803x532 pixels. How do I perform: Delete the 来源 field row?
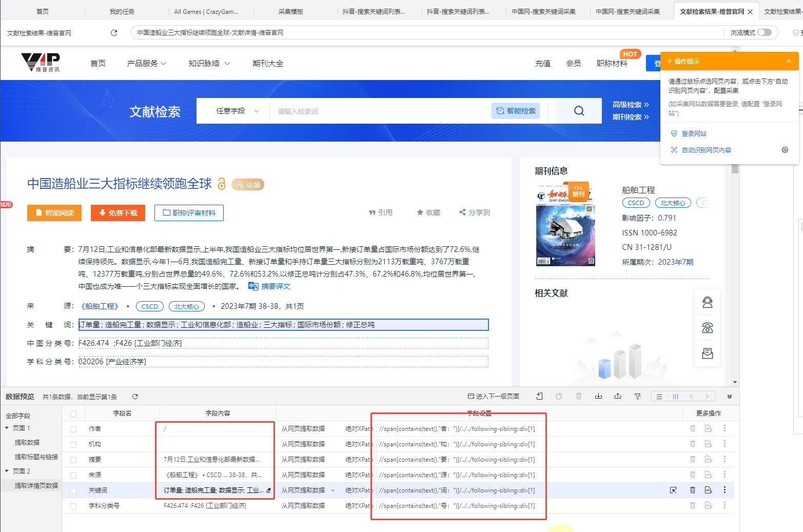pos(693,475)
